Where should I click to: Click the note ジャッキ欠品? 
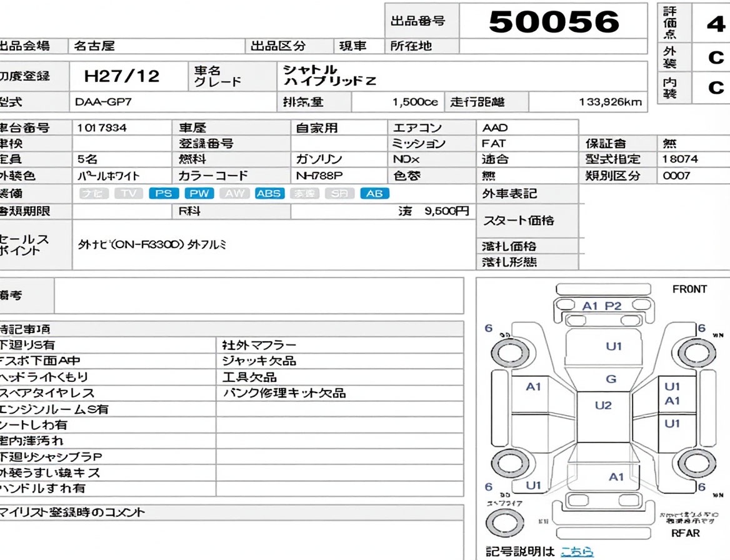259,361
